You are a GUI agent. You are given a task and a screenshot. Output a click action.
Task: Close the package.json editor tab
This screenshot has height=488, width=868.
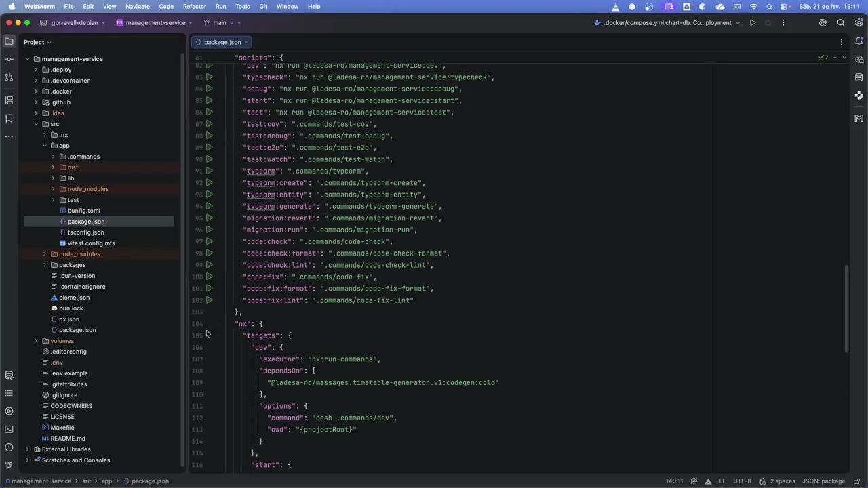click(x=246, y=42)
